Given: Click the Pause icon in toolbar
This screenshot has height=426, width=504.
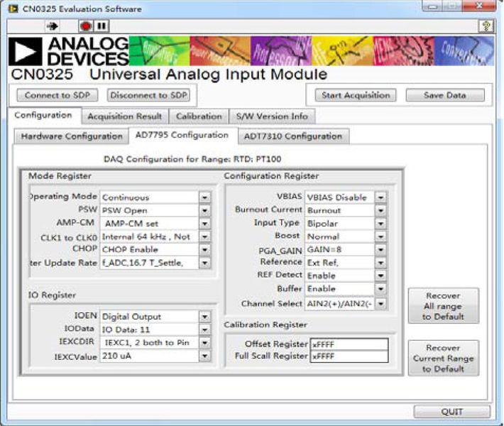Looking at the screenshot, I should tap(102, 26).
